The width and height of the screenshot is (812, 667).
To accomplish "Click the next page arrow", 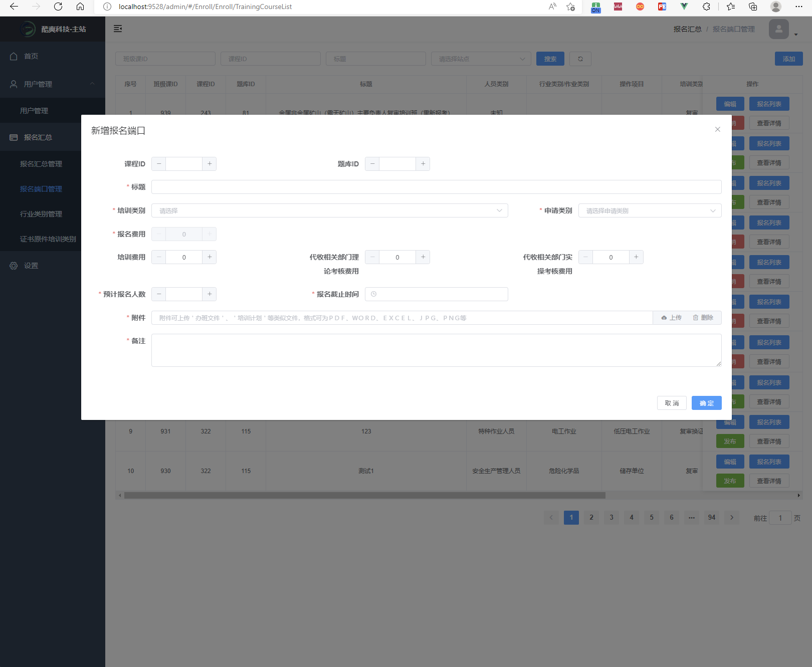I will pos(732,518).
